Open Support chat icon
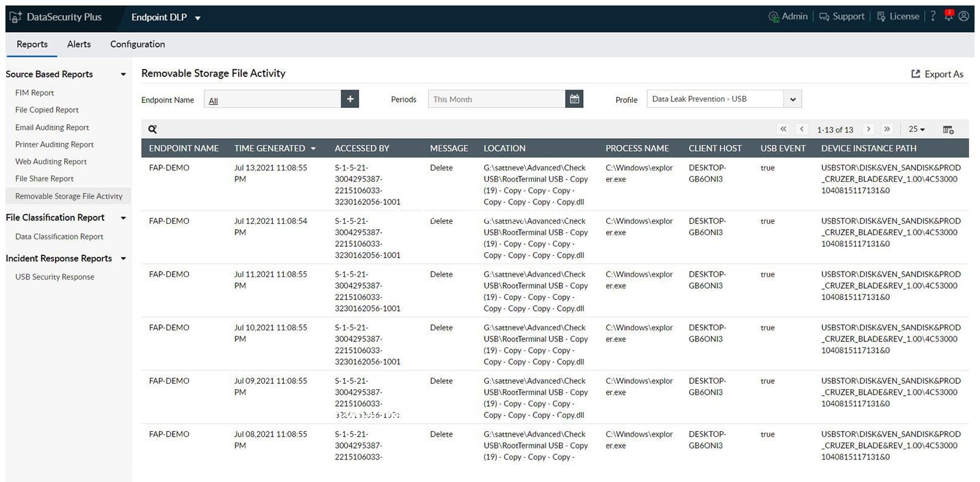980x482 pixels. click(x=824, y=17)
